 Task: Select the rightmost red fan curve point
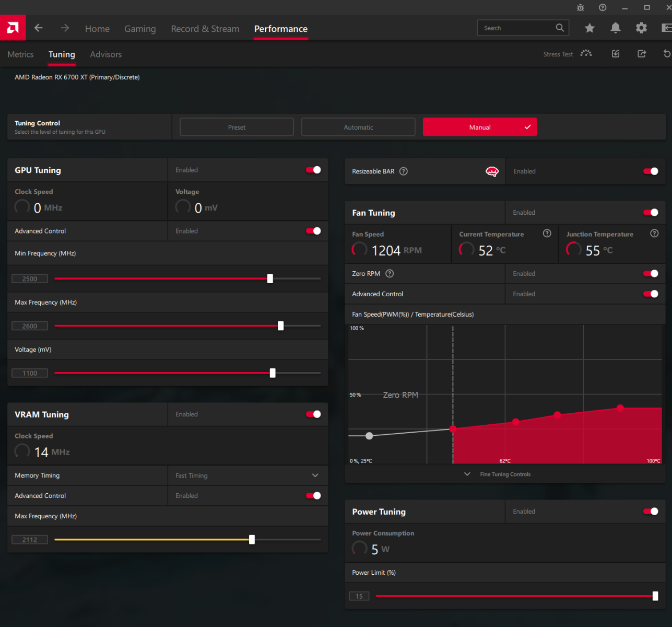620,408
